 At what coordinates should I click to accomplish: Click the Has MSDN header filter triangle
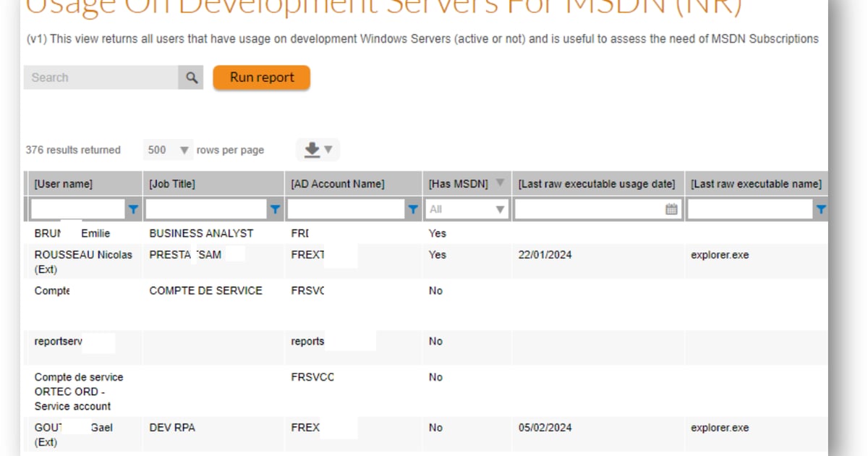pyautogui.click(x=500, y=183)
